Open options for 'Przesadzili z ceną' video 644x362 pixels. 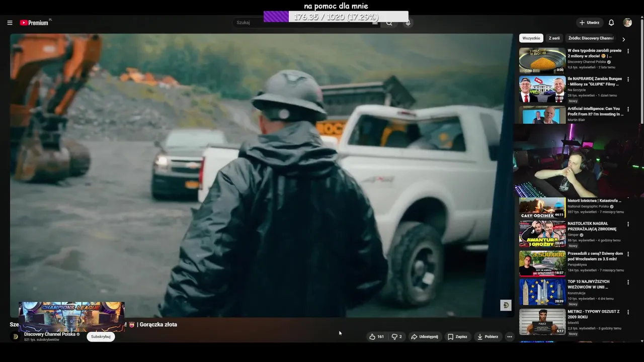click(x=628, y=254)
